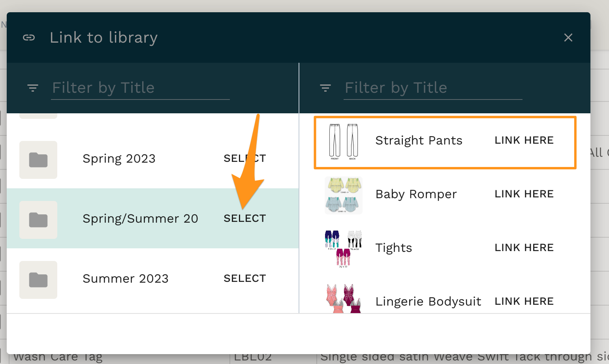This screenshot has width=609, height=364.
Task: Type in the left Filter by Title field
Action: [140, 88]
